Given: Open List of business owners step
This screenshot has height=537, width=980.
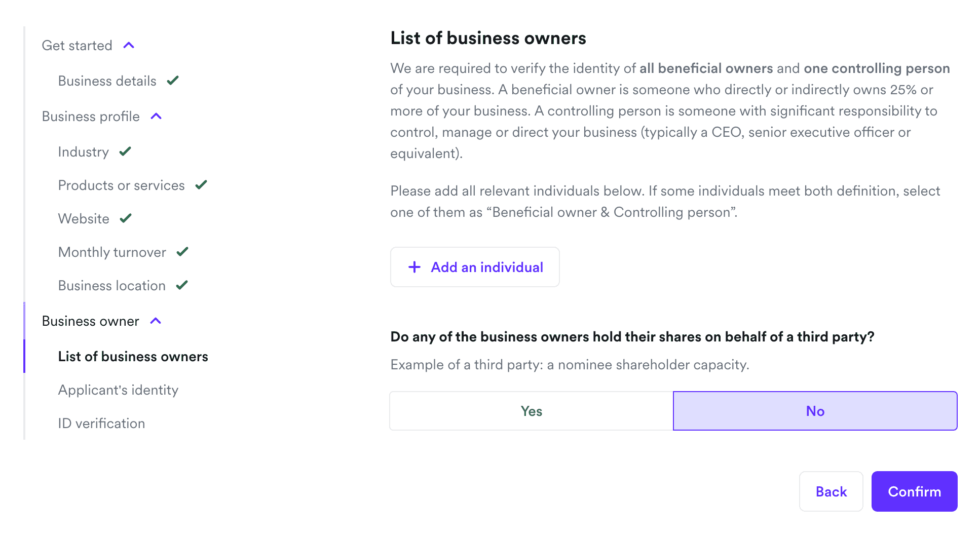Looking at the screenshot, I should (x=133, y=357).
